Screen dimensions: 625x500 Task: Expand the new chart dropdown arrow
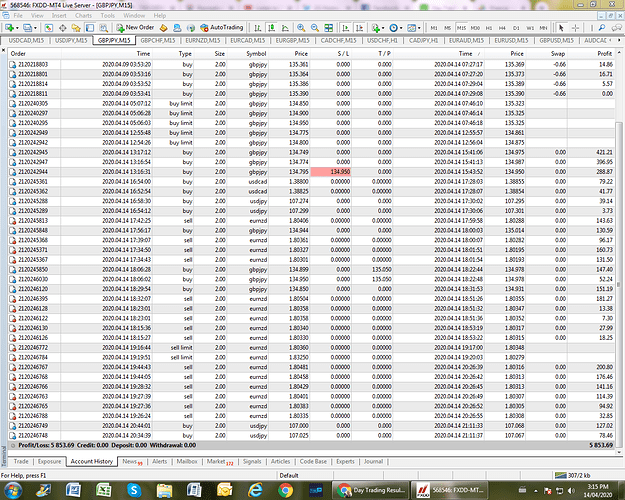click(17, 28)
